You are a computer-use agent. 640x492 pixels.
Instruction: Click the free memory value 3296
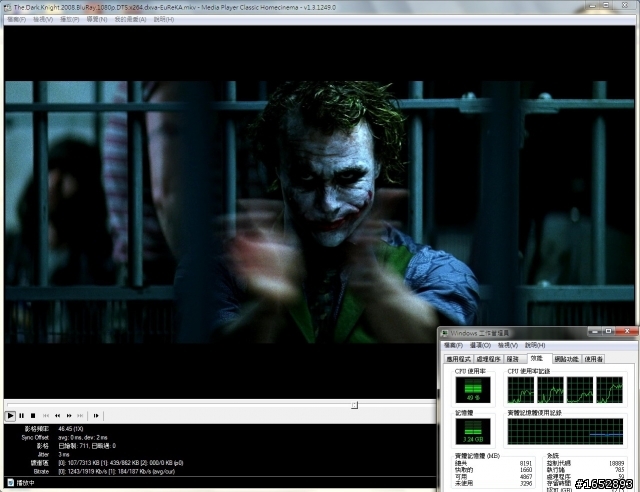pyautogui.click(x=526, y=483)
